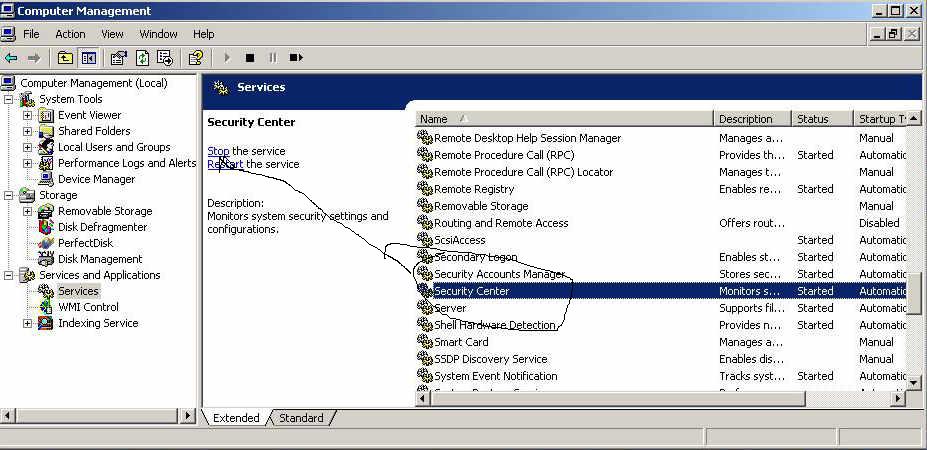This screenshot has width=927, height=450.
Task: Click the Start Service play icon
Action: [226, 57]
